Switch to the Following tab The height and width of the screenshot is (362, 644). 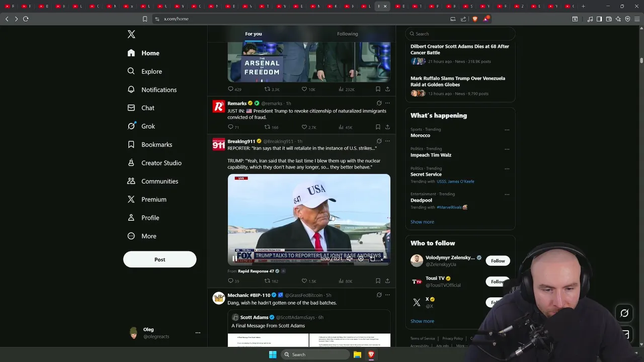coord(347,34)
